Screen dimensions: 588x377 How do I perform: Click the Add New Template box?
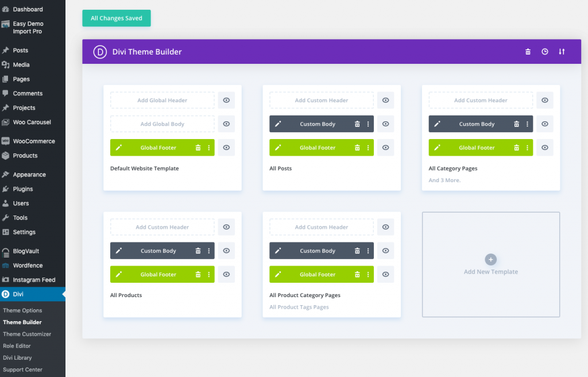coord(491,264)
